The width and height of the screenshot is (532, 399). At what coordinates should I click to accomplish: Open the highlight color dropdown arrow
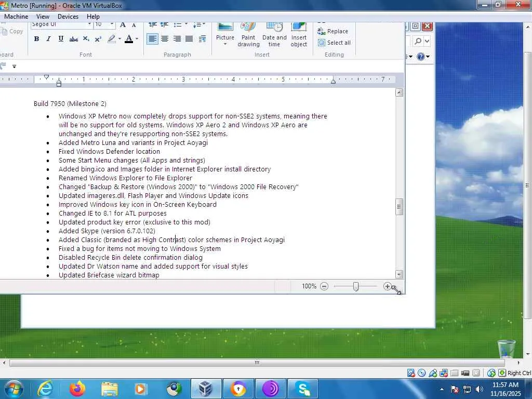(x=120, y=39)
